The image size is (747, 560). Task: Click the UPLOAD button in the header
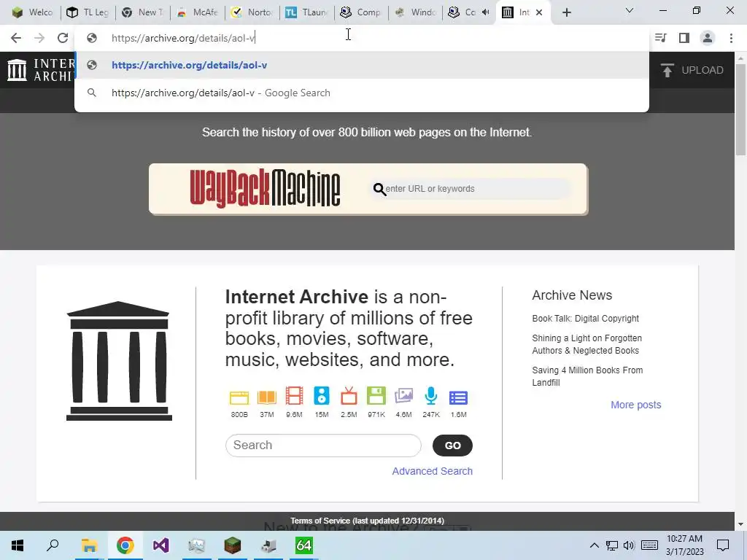tap(693, 70)
